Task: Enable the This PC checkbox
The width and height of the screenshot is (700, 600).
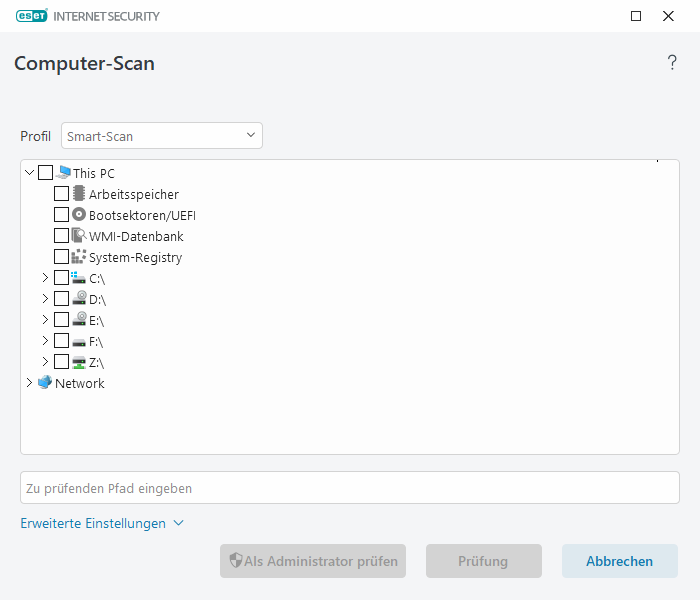Action: [x=46, y=173]
